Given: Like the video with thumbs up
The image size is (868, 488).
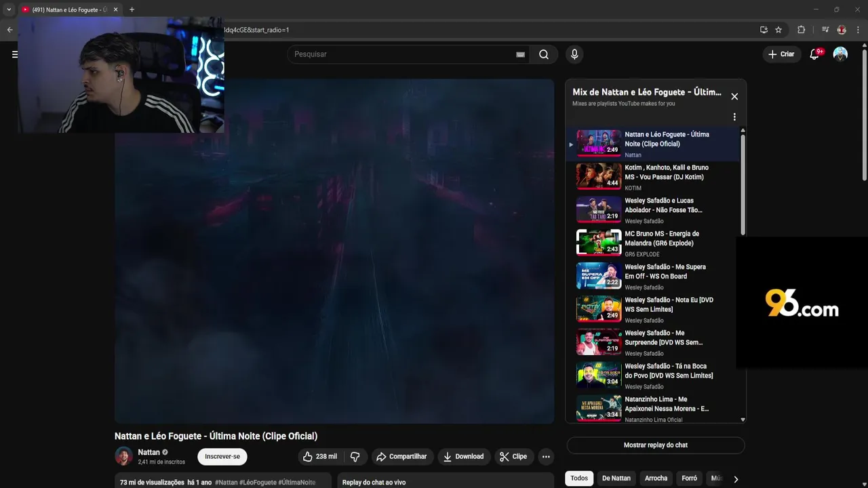Looking at the screenshot, I should pos(319,456).
